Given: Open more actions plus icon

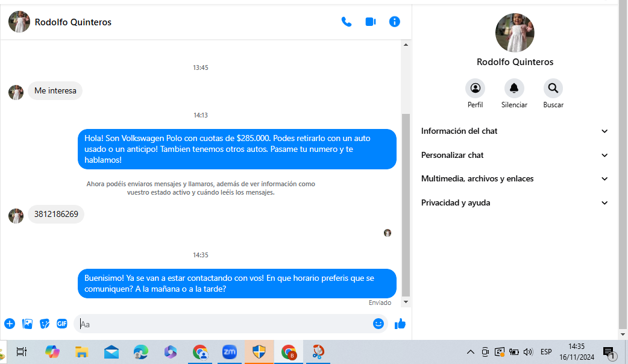Looking at the screenshot, I should [10, 324].
